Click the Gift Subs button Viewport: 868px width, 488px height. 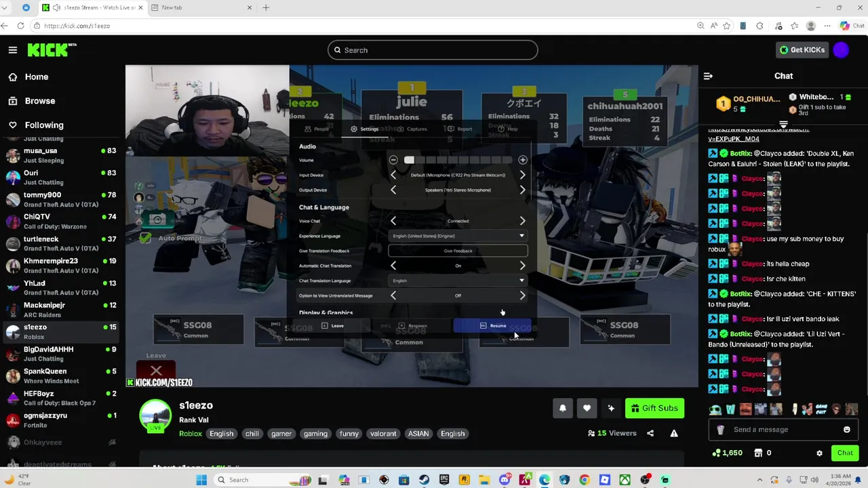[x=654, y=408]
